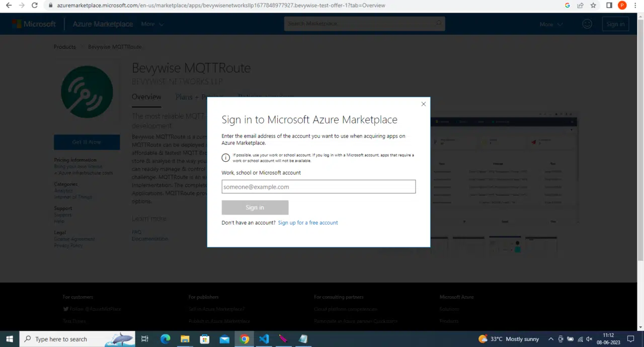Open Task View from the taskbar
The height and width of the screenshot is (347, 644).
145,339
